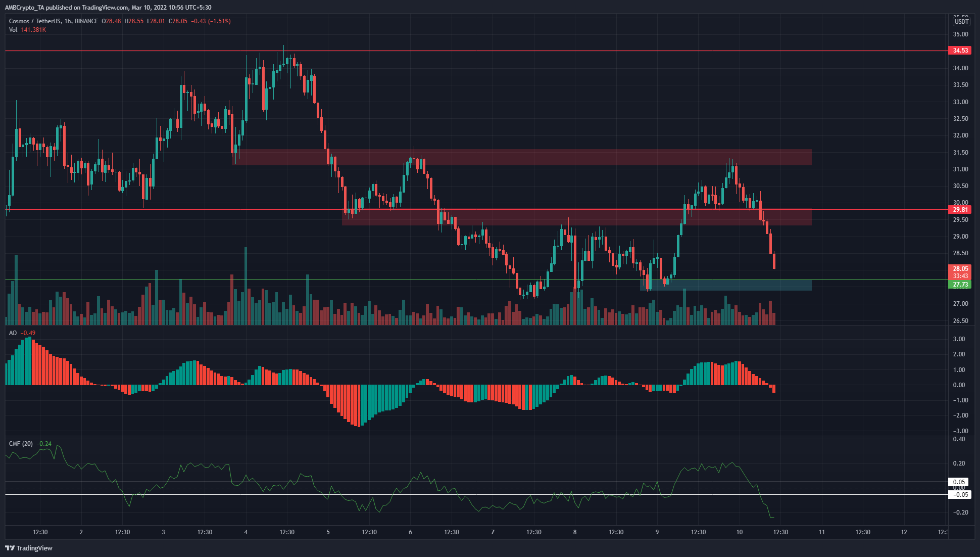Click the AO indicator legend label
The width and height of the screenshot is (980, 557).
(x=13, y=333)
